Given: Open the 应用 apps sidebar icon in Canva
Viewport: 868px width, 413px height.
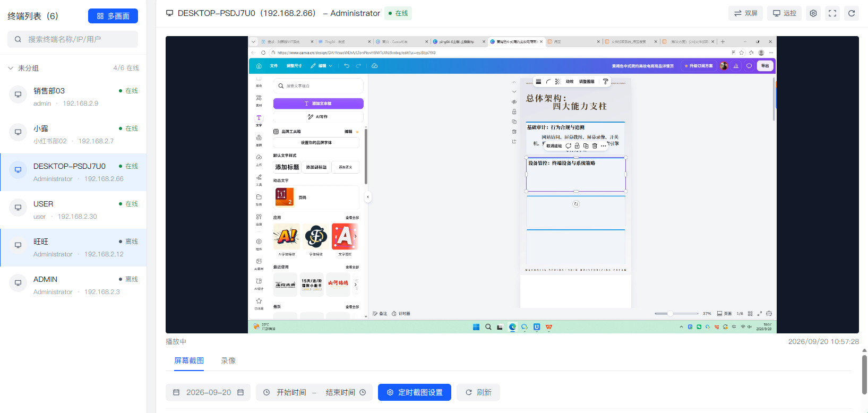Looking at the screenshot, I should [x=259, y=220].
